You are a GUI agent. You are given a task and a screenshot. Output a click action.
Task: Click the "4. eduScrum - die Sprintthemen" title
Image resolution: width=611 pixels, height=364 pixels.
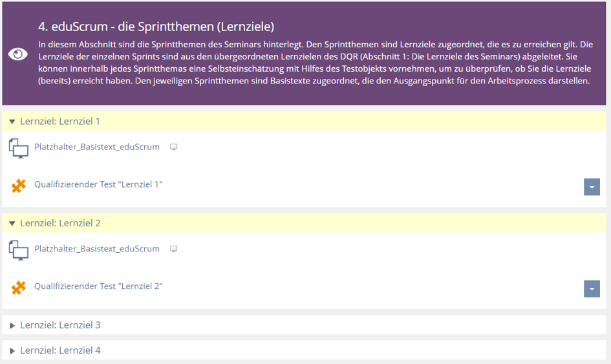coord(156,27)
